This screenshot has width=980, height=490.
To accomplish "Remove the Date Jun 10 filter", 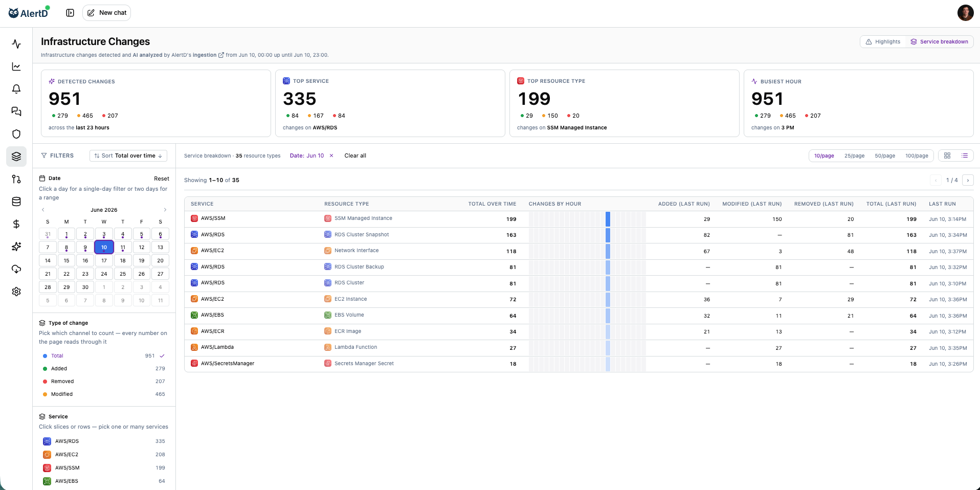I will pos(331,155).
